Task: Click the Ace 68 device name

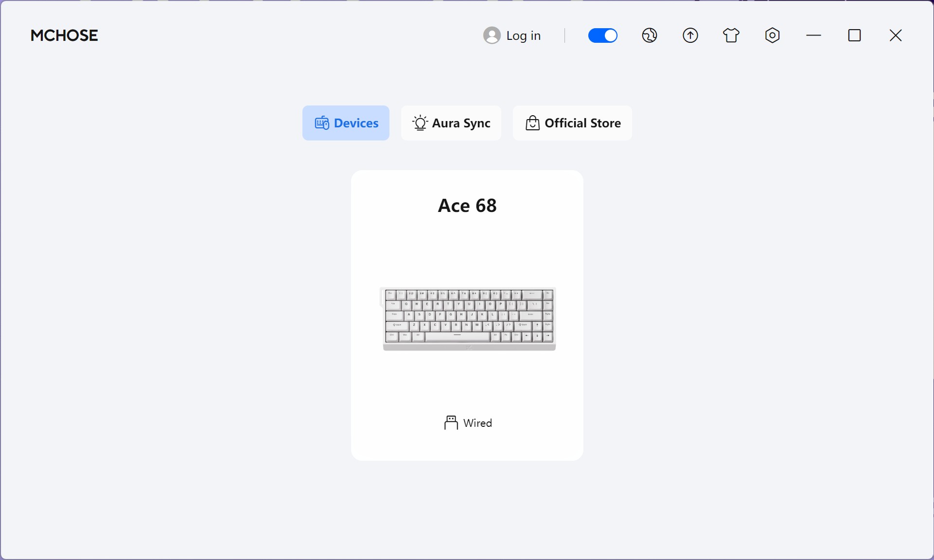Action: (x=467, y=206)
